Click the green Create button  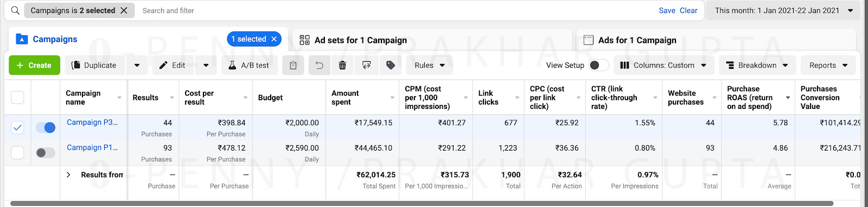coord(34,66)
